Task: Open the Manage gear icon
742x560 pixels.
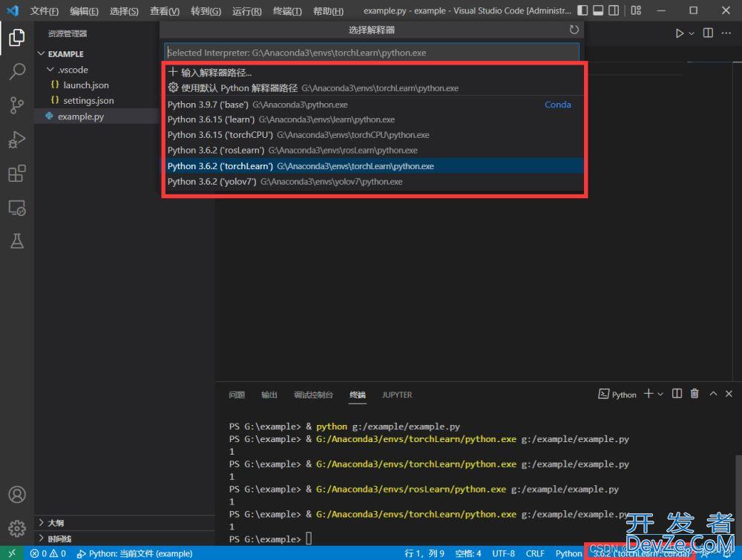Action: pyautogui.click(x=16, y=528)
